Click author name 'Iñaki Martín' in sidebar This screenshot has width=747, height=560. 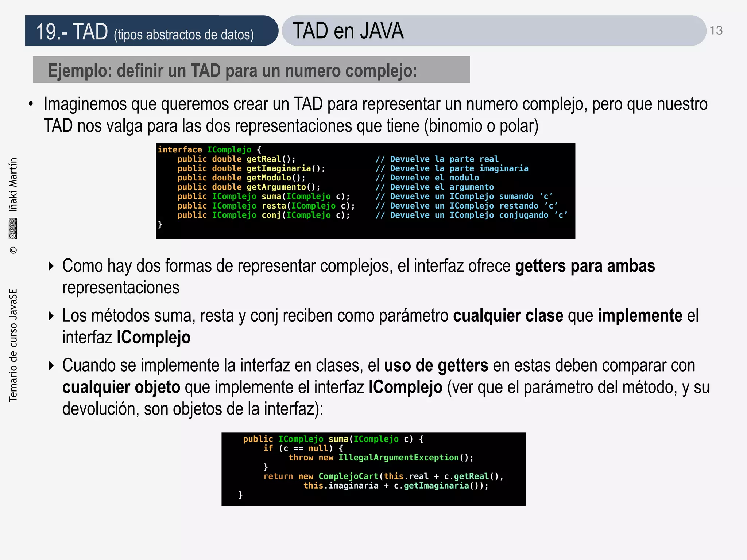(13, 185)
